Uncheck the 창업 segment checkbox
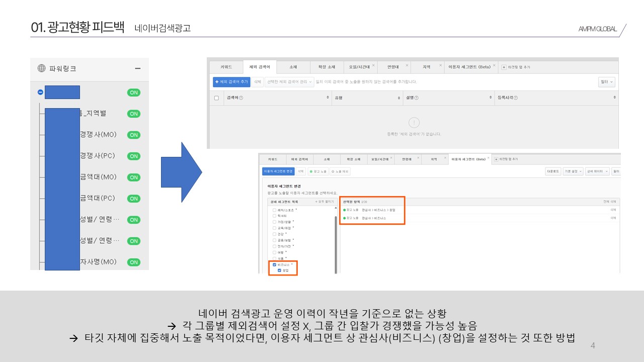The width and height of the screenshot is (644, 362). point(280,270)
